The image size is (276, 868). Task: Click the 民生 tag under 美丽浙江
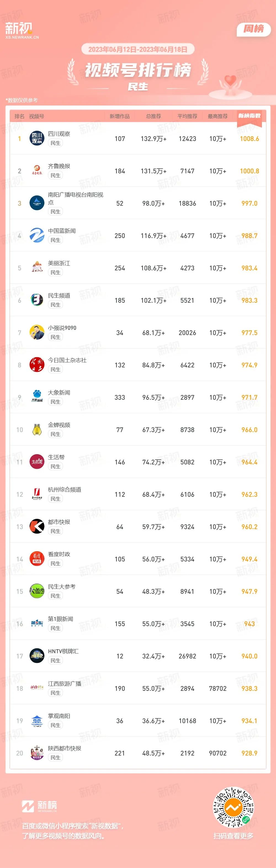coord(55,272)
